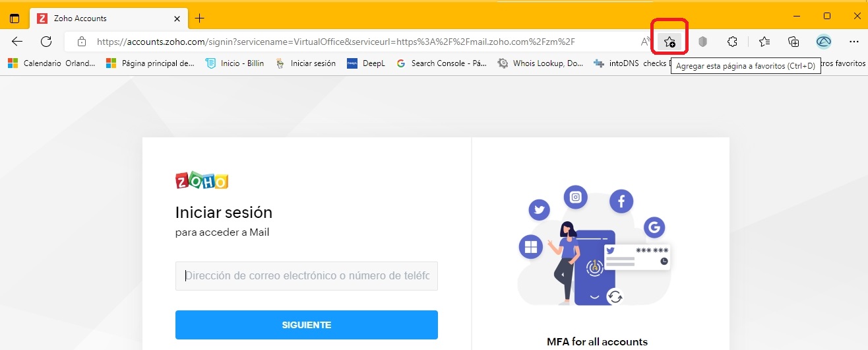Open the DeepL bookmark

point(366,63)
